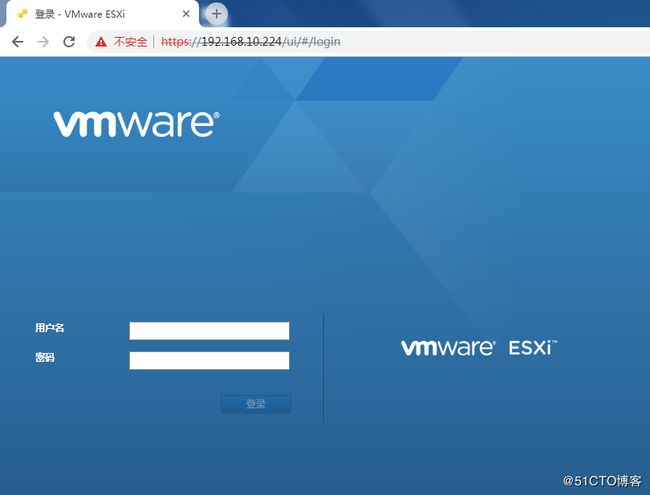Close the VMware ESXi tab
The height and width of the screenshot is (495, 650).
point(186,14)
